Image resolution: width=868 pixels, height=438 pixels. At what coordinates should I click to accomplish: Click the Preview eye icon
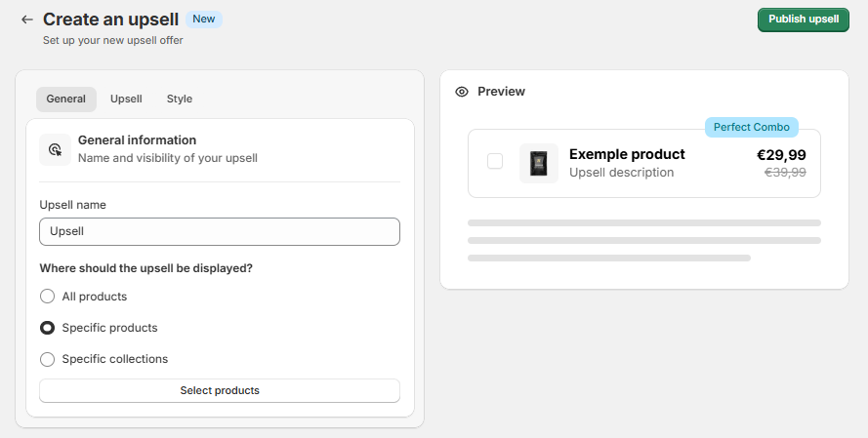(462, 92)
